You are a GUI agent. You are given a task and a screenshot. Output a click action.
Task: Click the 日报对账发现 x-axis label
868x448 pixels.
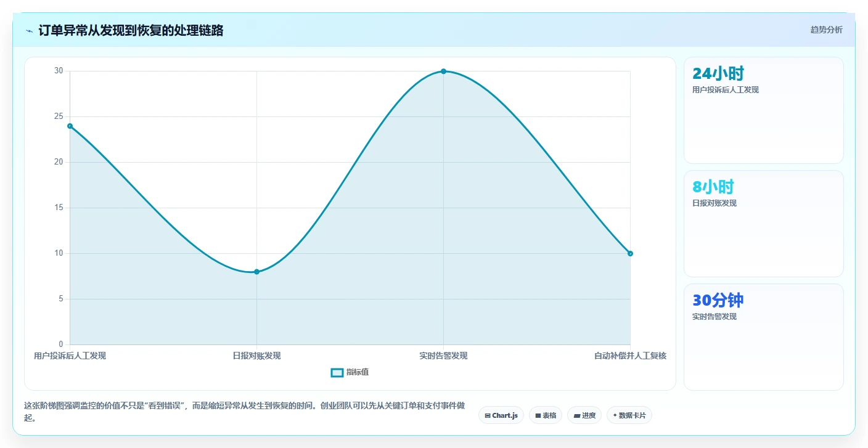[256, 356]
